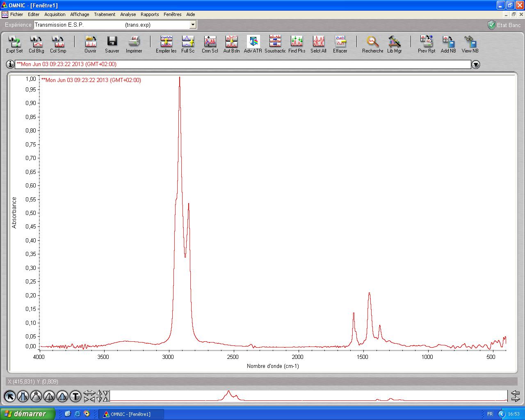Select all spectra with Selct All
Viewport: 525px width, 420px height.
(x=319, y=44)
